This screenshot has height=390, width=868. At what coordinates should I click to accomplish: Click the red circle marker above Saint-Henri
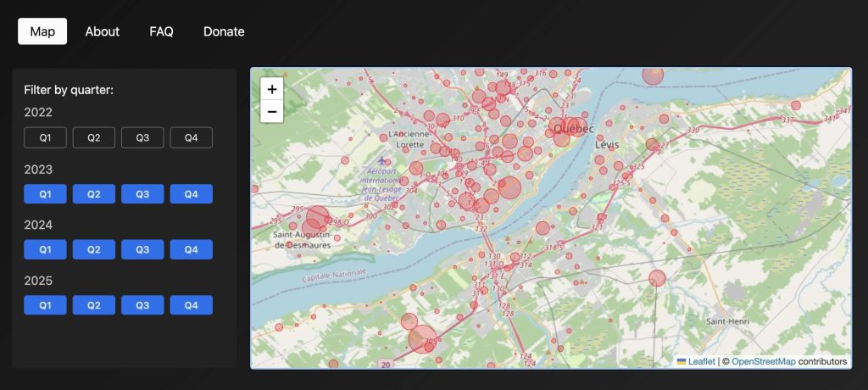click(657, 278)
